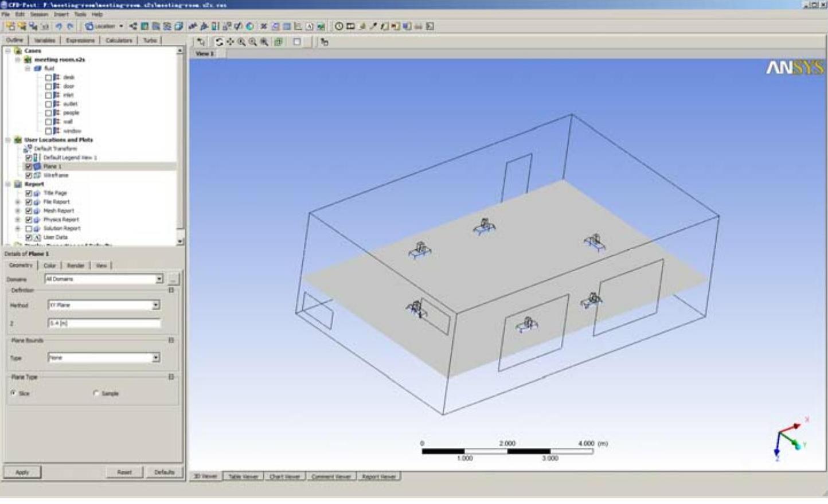Switch to the Expressions tab

pos(80,41)
